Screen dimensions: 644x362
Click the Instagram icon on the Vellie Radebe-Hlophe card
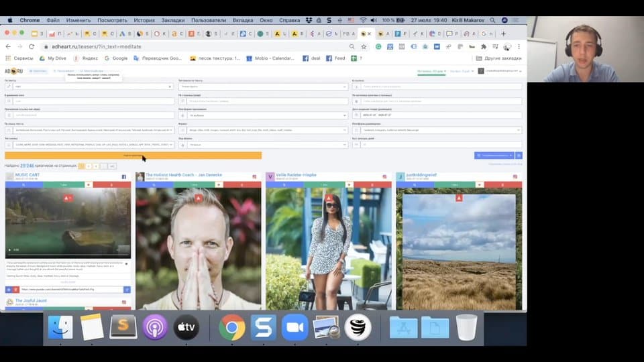384,176
